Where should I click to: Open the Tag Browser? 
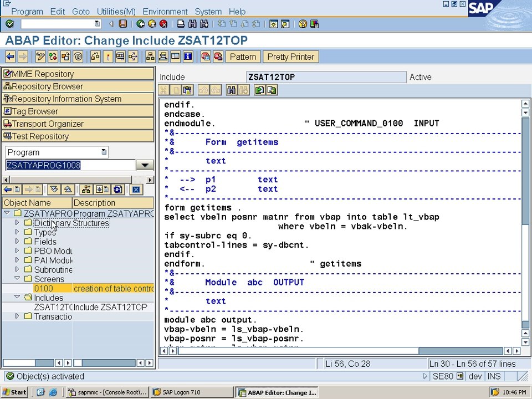tap(78, 111)
